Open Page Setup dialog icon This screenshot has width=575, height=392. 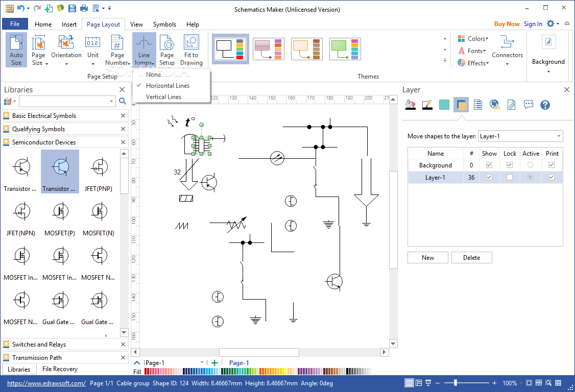click(x=167, y=50)
